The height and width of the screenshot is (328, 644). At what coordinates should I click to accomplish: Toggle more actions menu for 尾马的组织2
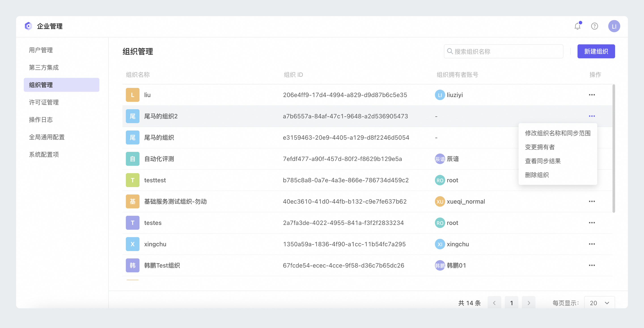click(592, 116)
